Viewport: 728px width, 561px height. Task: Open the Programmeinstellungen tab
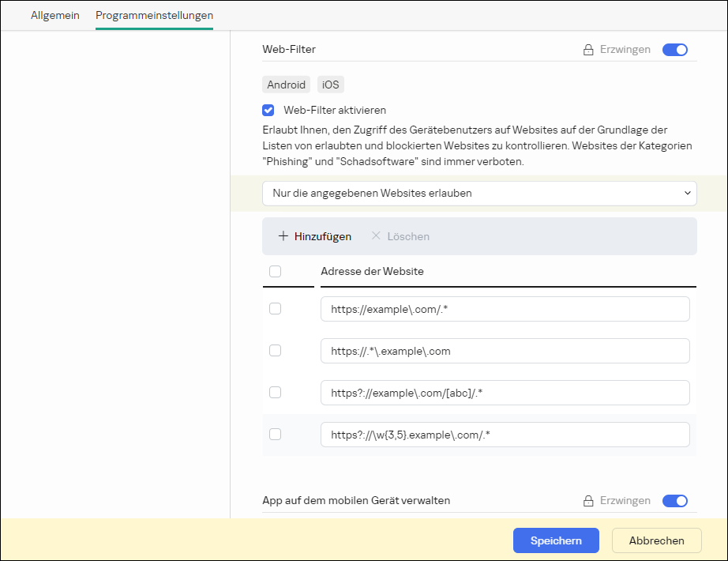154,16
